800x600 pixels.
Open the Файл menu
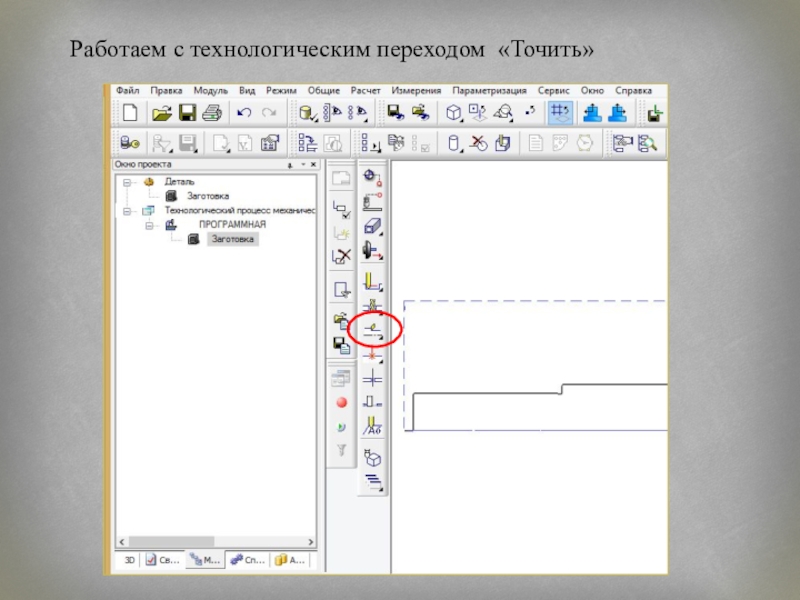[x=127, y=90]
